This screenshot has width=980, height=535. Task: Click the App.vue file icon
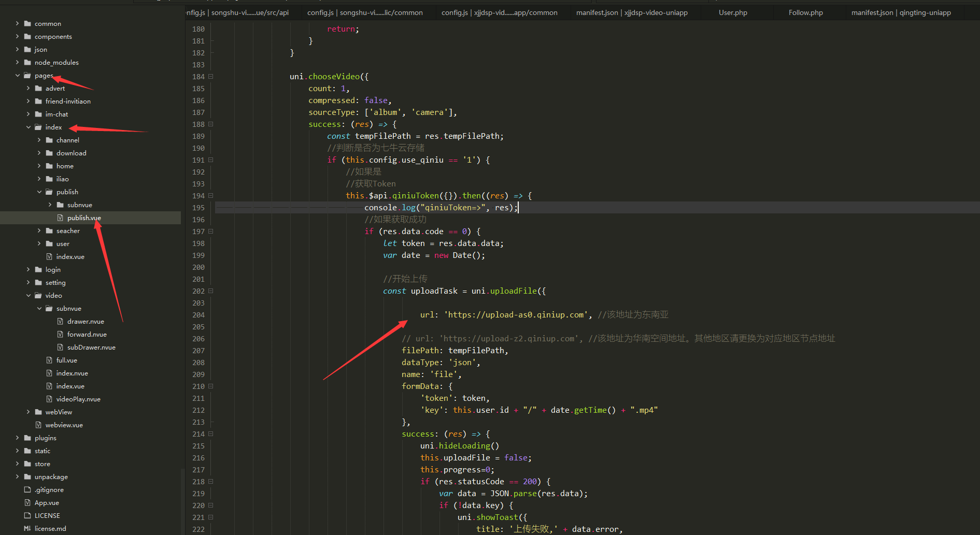click(27, 502)
